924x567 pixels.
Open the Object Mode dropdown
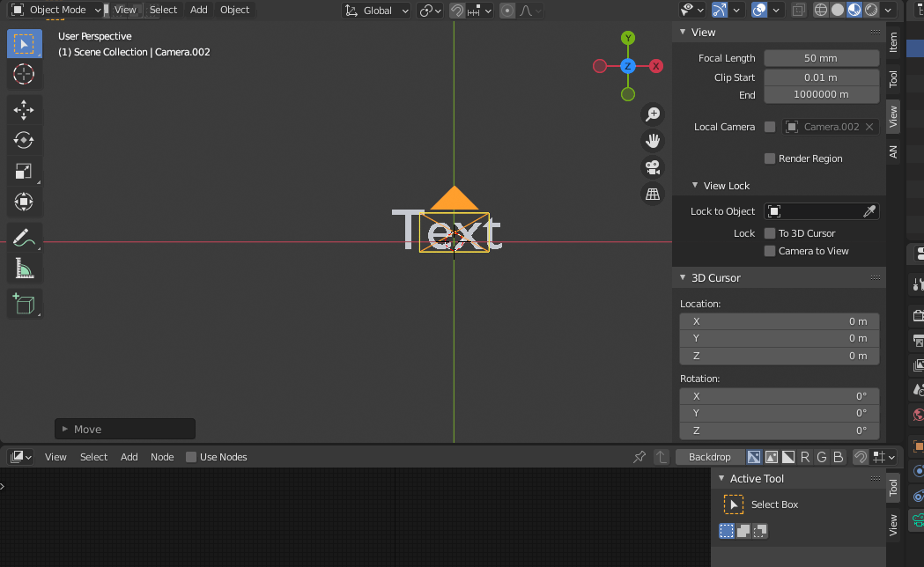pos(56,10)
